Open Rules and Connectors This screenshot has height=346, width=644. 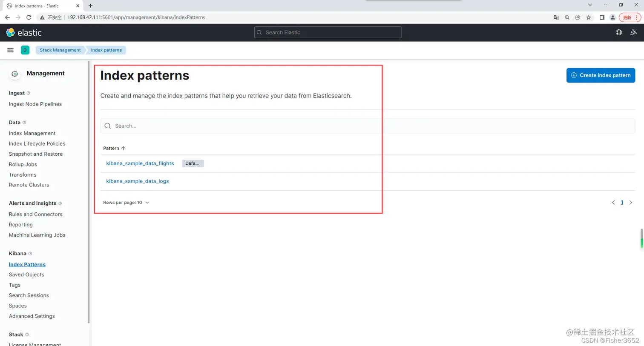(36, 214)
